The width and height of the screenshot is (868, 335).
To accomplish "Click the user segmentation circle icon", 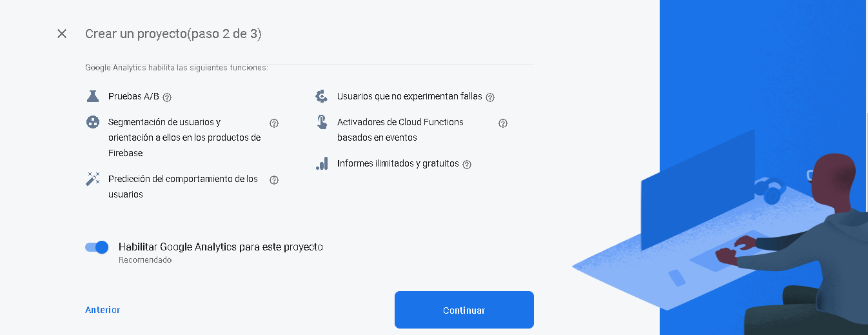I will (x=93, y=122).
